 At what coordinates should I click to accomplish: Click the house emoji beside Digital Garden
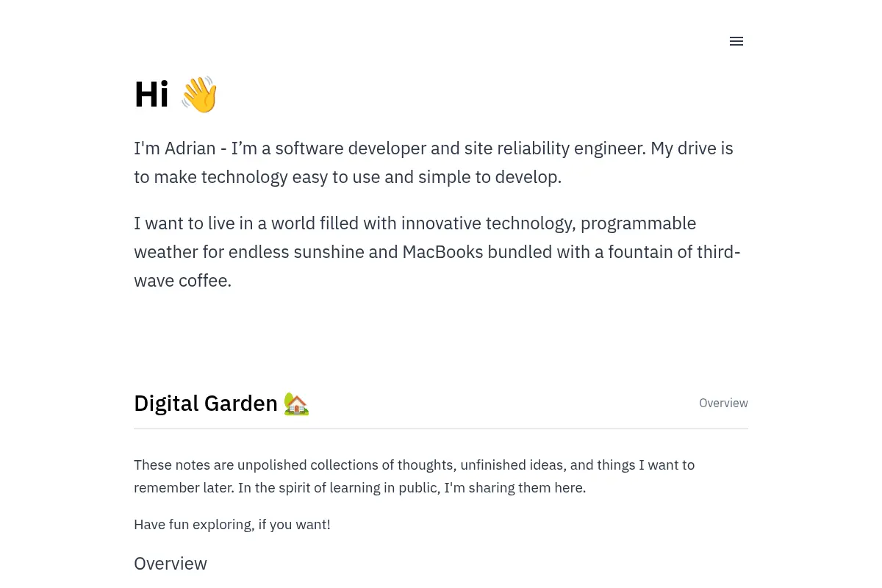click(296, 404)
